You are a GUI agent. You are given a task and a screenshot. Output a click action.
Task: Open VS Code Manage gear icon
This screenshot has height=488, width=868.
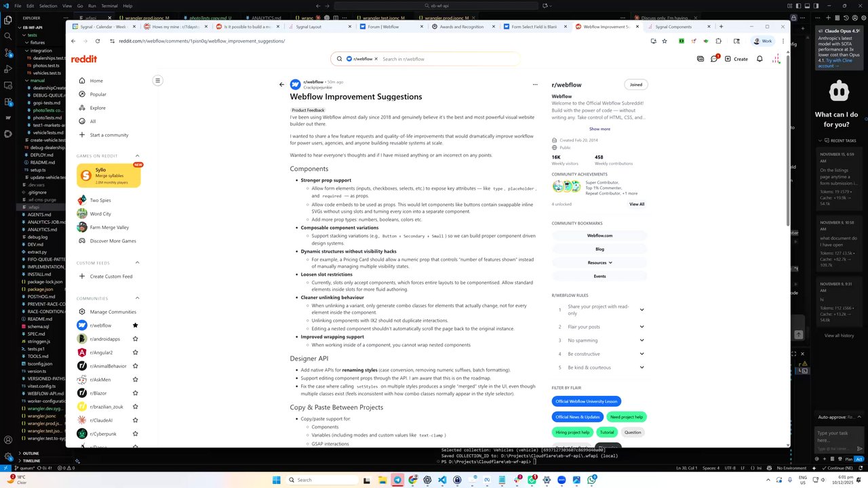(8, 456)
